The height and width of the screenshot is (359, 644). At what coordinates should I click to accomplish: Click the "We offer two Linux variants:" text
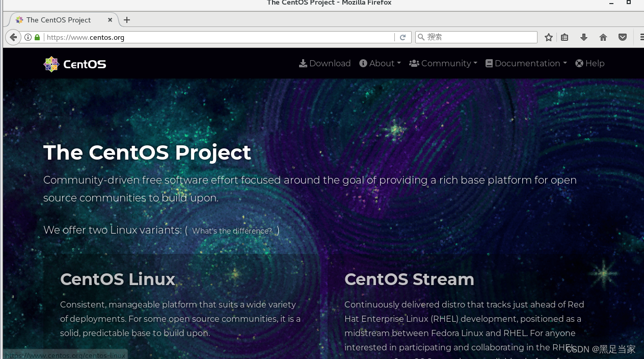pos(113,230)
